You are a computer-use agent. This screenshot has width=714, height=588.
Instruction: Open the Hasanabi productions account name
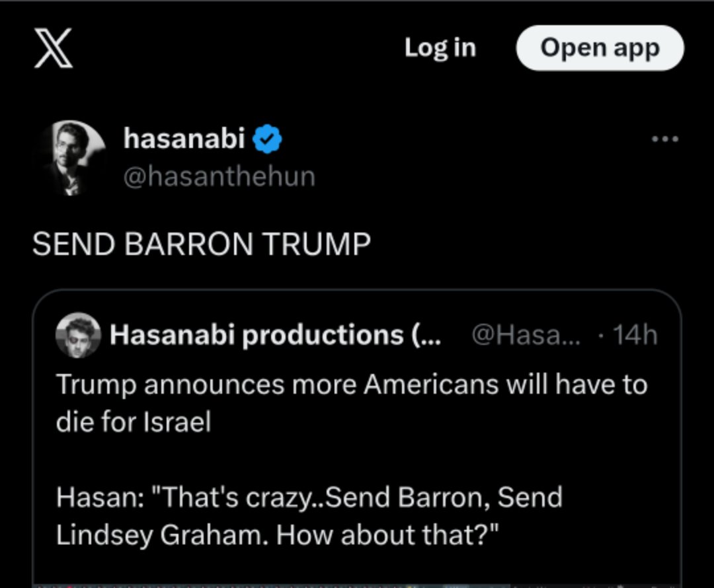pyautogui.click(x=257, y=336)
